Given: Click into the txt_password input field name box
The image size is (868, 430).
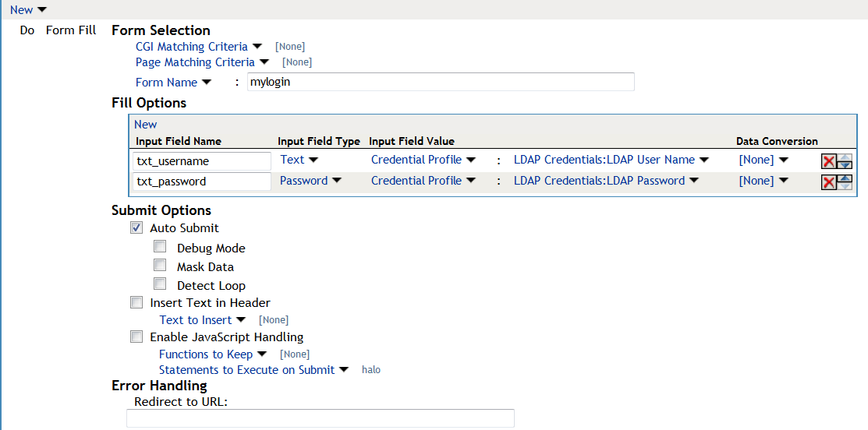Looking at the screenshot, I should (x=202, y=182).
